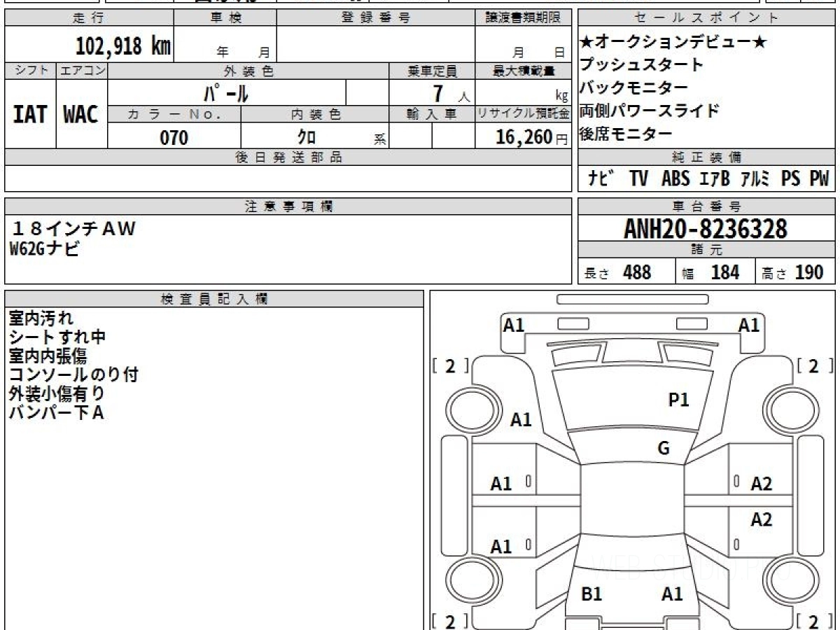Select the 18インチAW note
Image resolution: width=840 pixels, height=630 pixels.
pos(73,228)
